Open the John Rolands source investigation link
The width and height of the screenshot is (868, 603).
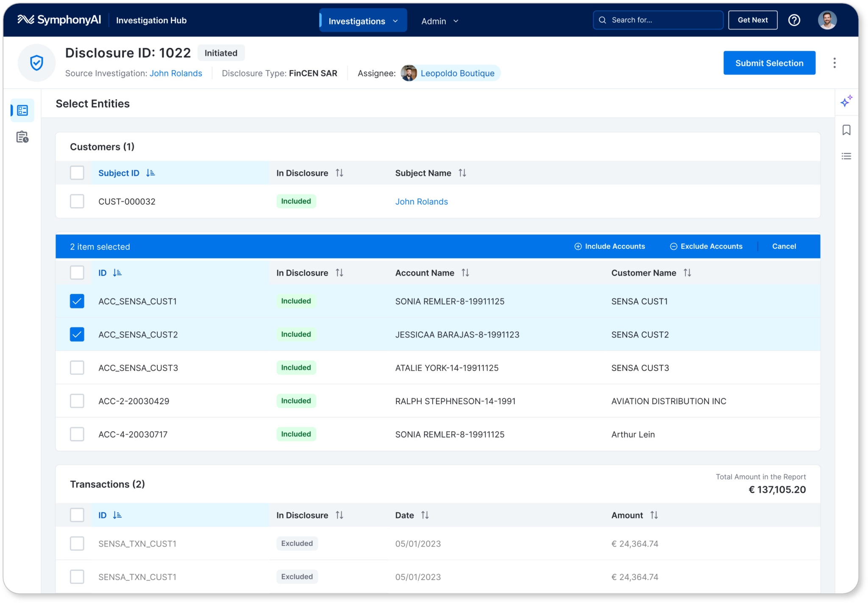[176, 73]
